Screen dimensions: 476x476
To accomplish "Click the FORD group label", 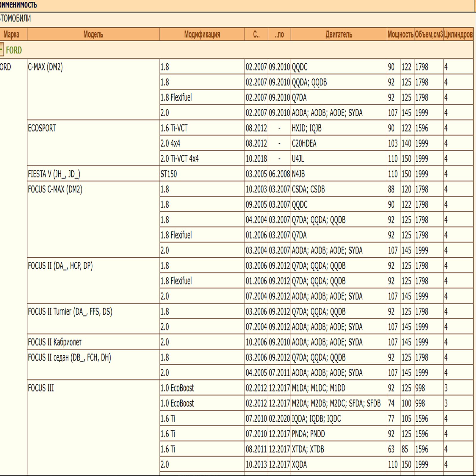I will [x=14, y=50].
